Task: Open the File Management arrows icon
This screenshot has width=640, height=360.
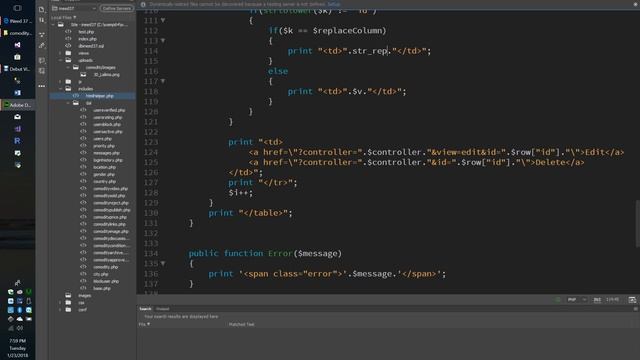Action: tap(42, 20)
